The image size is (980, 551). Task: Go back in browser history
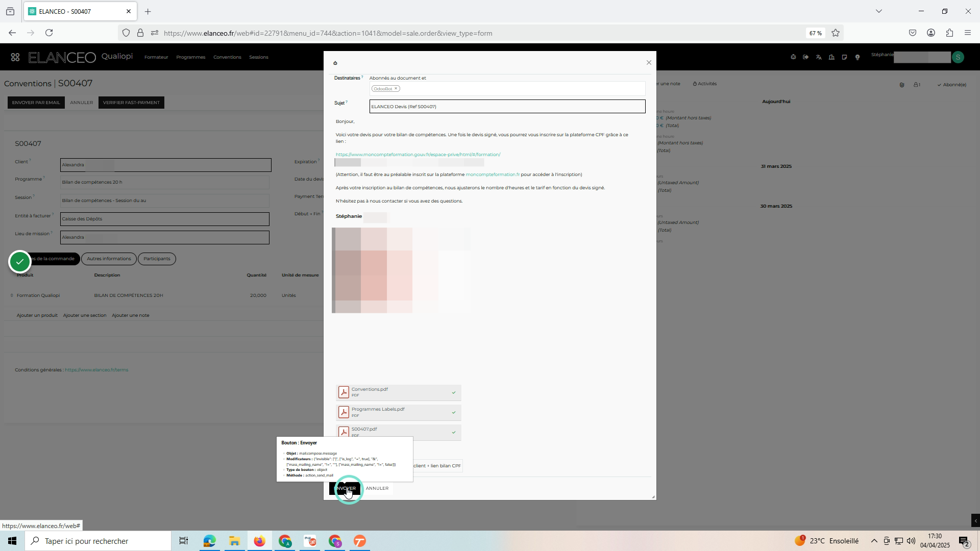coord(12,33)
